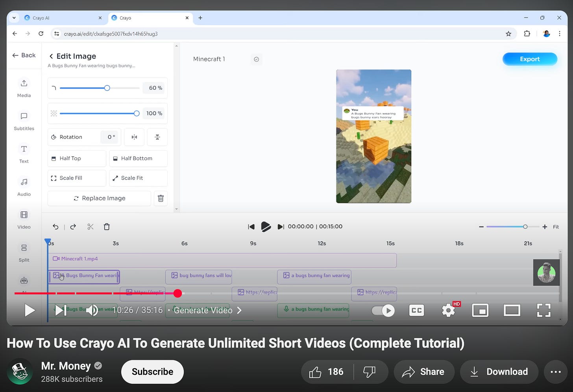This screenshot has width=573, height=392.
Task: Open the Subtitles panel
Action: [24, 121]
